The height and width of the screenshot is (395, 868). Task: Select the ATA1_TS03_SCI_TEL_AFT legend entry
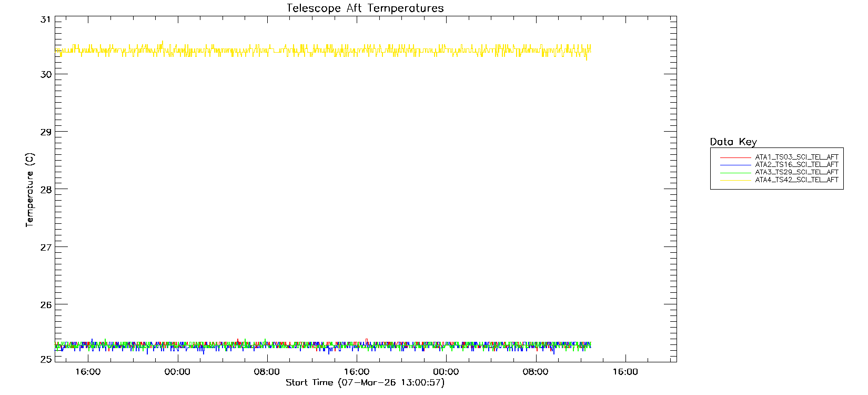coord(796,157)
